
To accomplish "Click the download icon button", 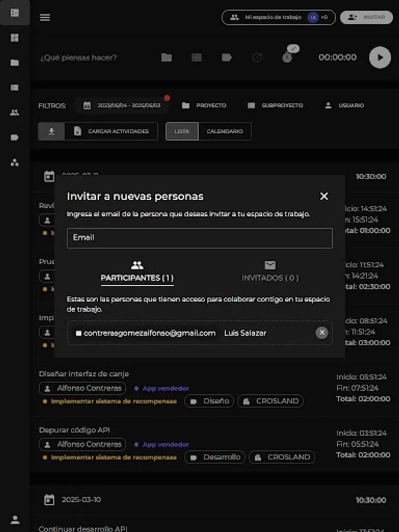I will 51,131.
